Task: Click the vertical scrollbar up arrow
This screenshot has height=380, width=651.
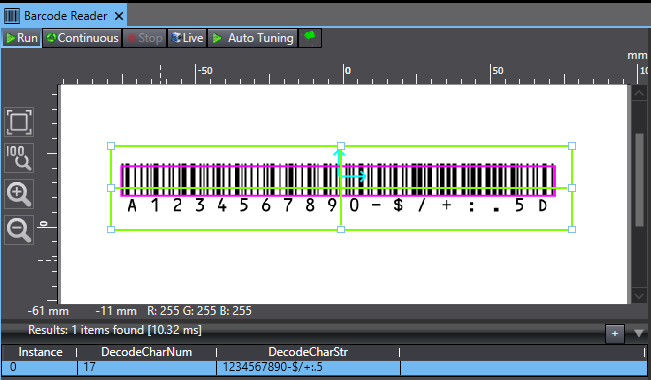Action: pos(639,93)
